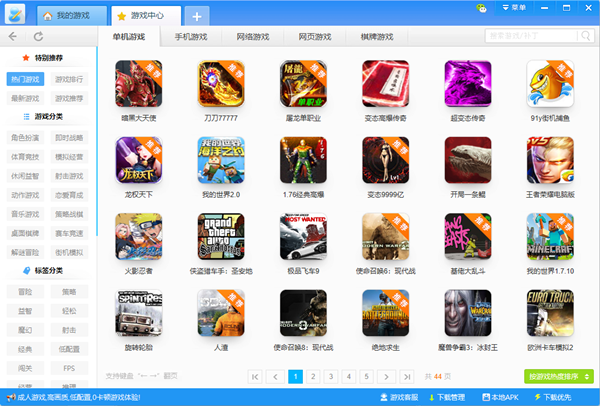Open the 我的世界2.0 game icon
This screenshot has width=600, height=406.
pos(221,160)
